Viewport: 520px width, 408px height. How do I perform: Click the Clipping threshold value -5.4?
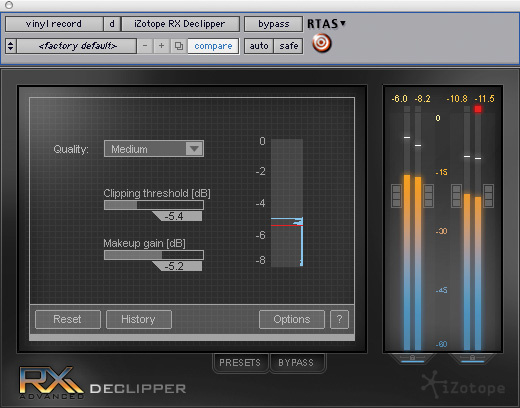coord(177,216)
